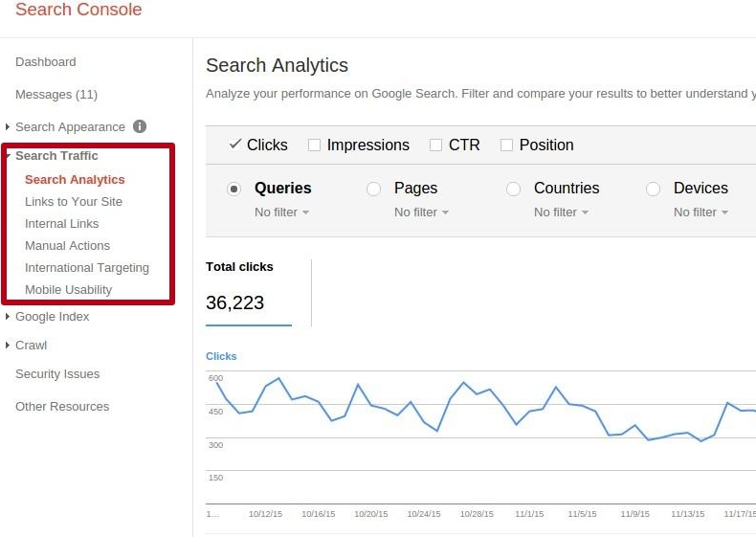This screenshot has height=537, width=756.
Task: Click the 10/28/15 date on chart axis
Action: [477, 514]
